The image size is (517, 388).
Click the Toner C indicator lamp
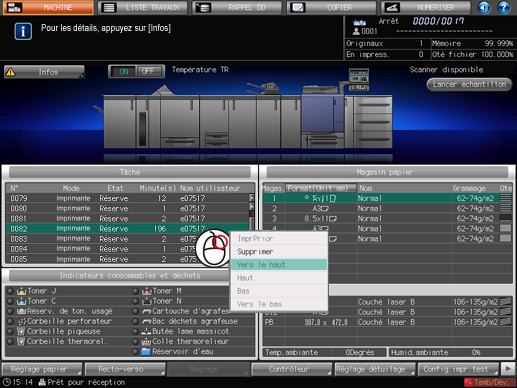pos(10,301)
